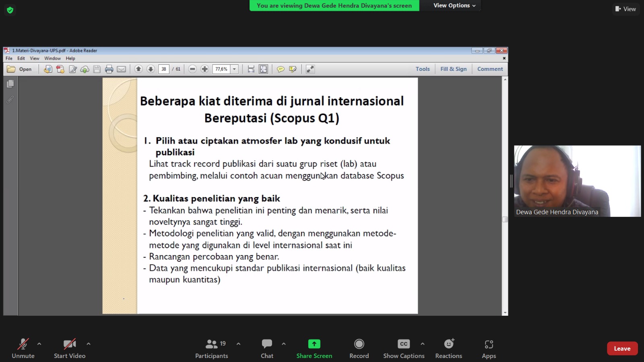Expand video options arrow next to Start Video
Image resolution: width=644 pixels, height=362 pixels.
(x=89, y=344)
